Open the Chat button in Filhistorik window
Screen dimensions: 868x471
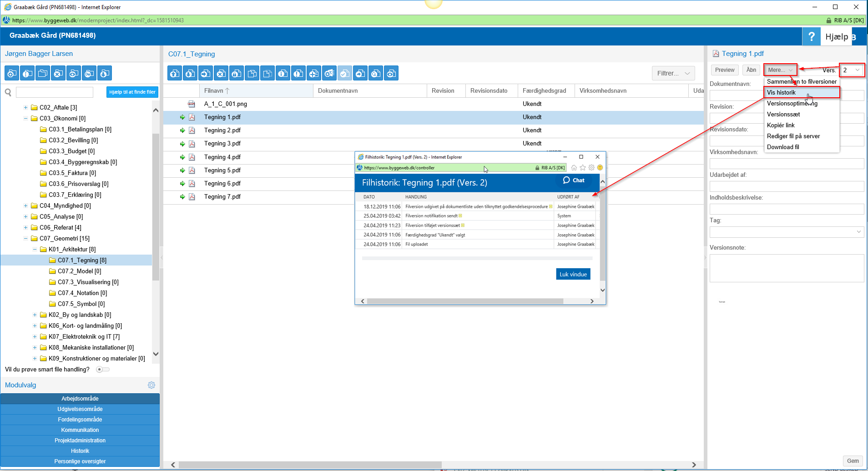coord(574,180)
